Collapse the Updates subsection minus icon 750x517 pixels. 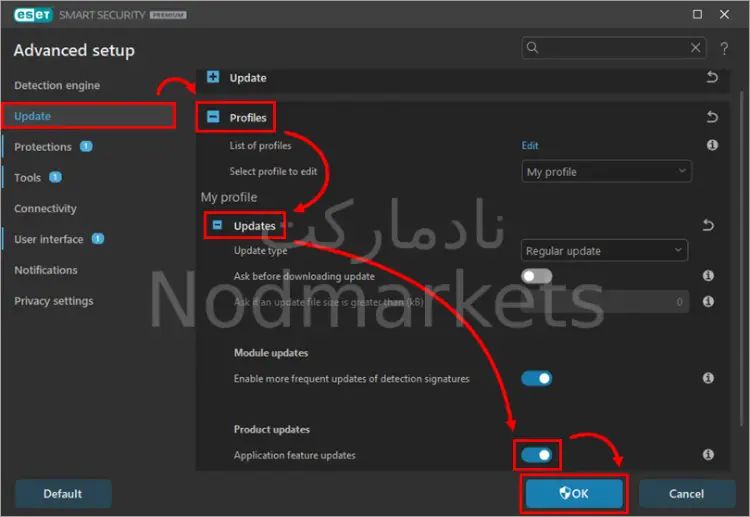click(217, 225)
